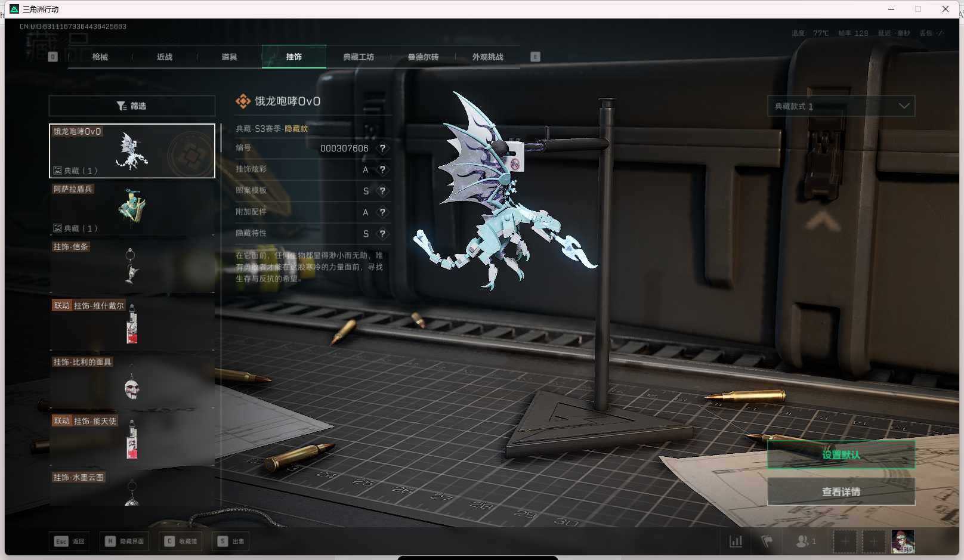Select the 阿萨拉盾兵 charm thumbnail
This screenshot has width=964, height=560.
pos(132,208)
